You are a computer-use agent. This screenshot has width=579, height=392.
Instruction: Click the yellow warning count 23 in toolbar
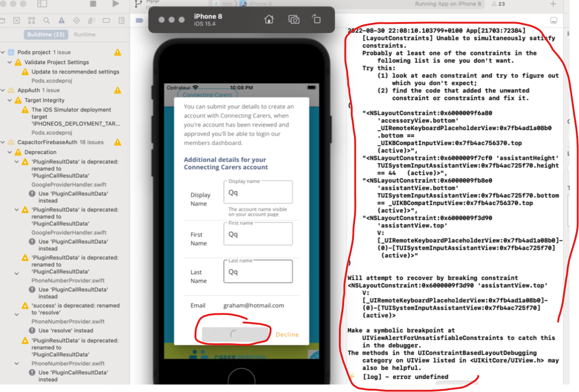pyautogui.click(x=498, y=4)
